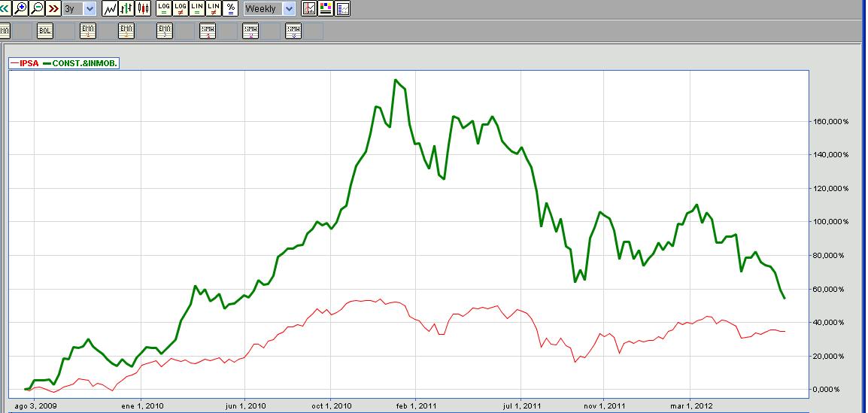Toggle the SMA 1 indicator
The height and width of the screenshot is (413, 868).
click(x=208, y=31)
